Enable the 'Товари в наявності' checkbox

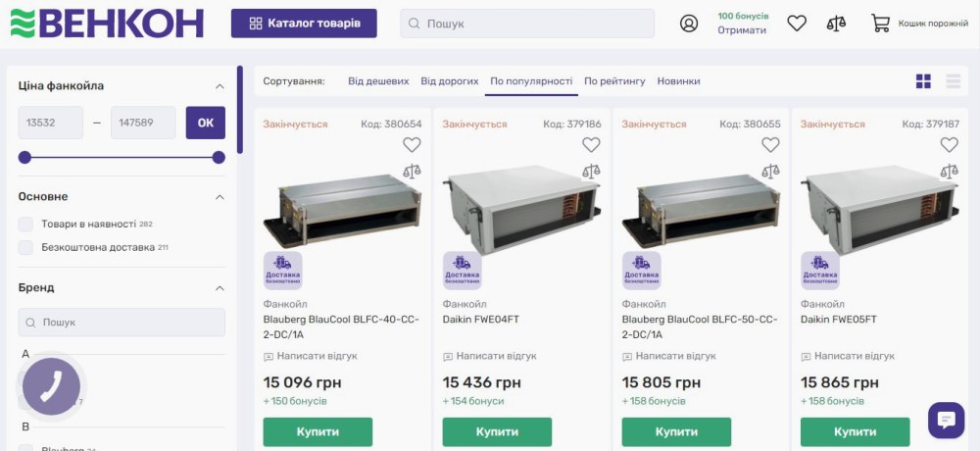26,225
